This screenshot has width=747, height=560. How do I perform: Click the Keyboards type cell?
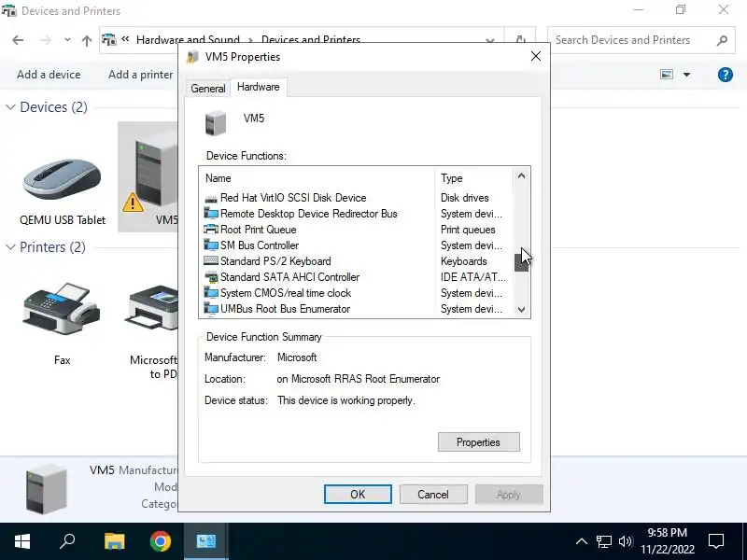pos(463,261)
